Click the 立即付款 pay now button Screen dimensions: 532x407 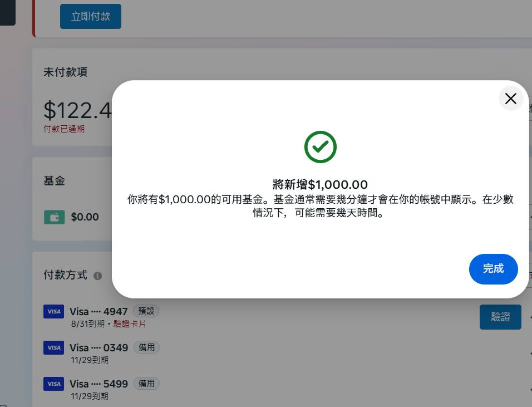pos(91,16)
